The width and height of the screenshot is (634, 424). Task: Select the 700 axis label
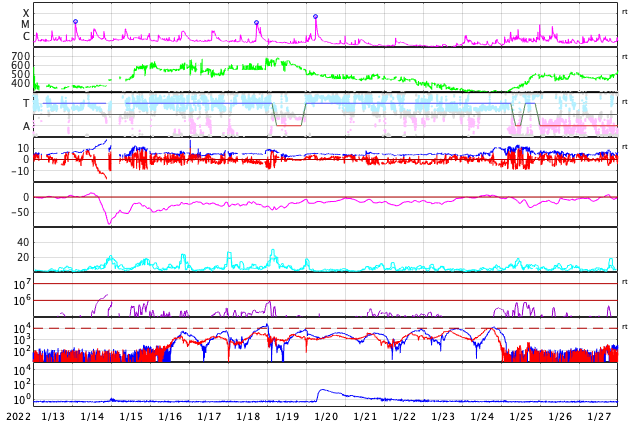tap(21, 56)
